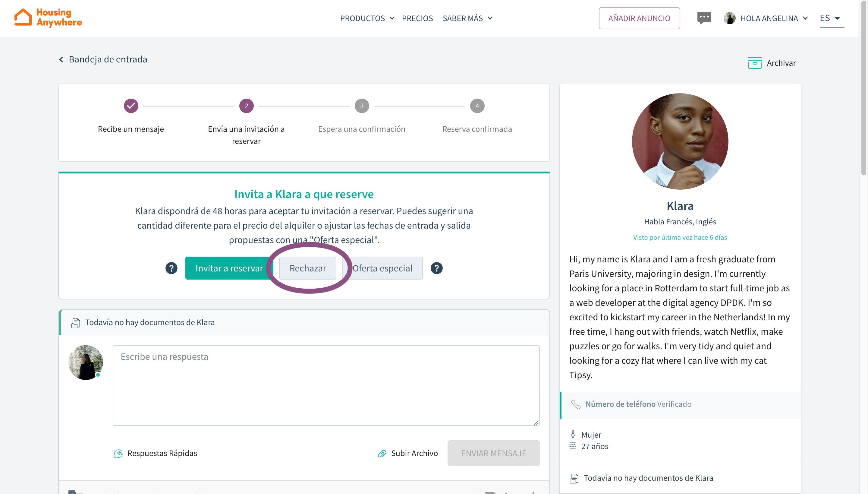This screenshot has width=868, height=494.
Task: Click help icon left of Invitar a reservar
Action: (x=171, y=268)
